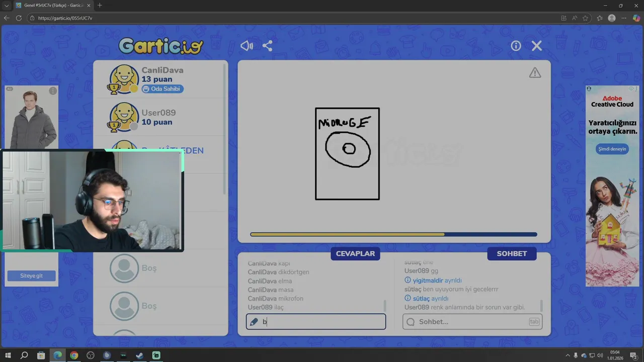Click the Adobe Creative Cloud ad banner
The image size is (644, 362).
coord(612,186)
